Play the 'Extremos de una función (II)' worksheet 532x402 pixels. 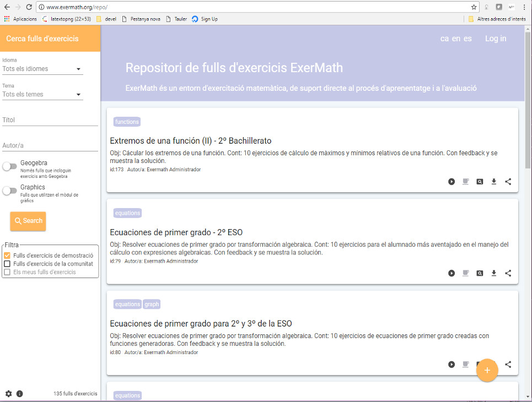pos(452,182)
